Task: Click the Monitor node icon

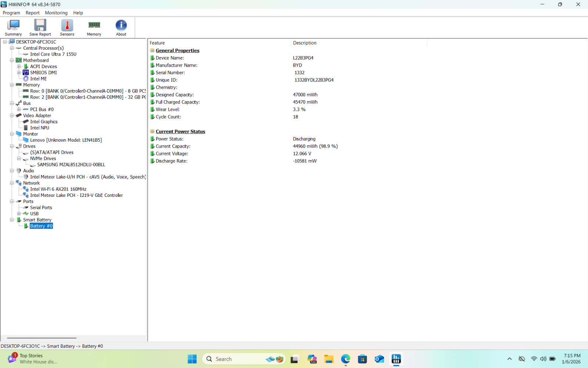Action: pos(19,134)
